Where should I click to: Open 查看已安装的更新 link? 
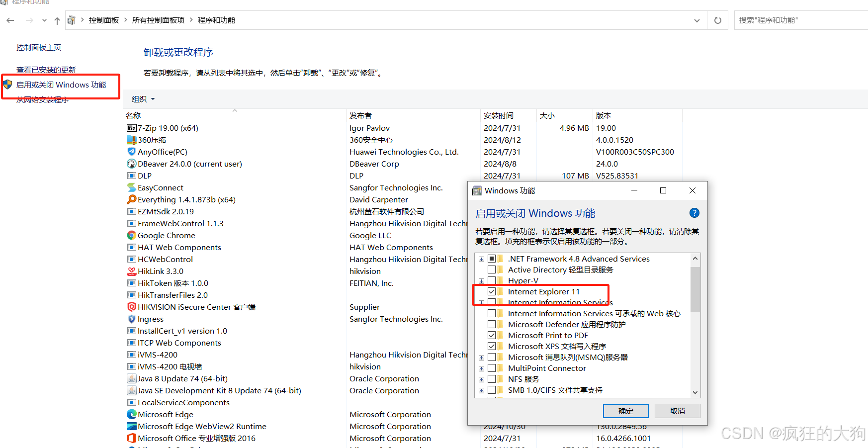(46, 70)
